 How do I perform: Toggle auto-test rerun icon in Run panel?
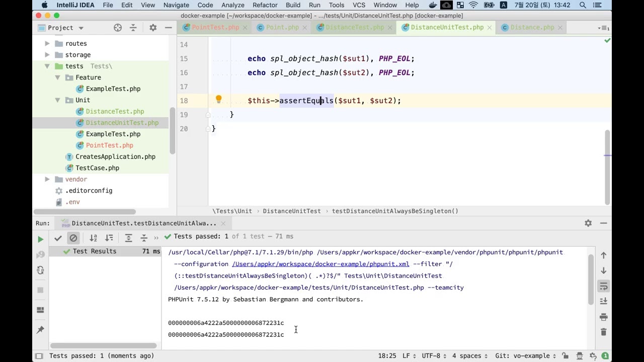(41, 270)
